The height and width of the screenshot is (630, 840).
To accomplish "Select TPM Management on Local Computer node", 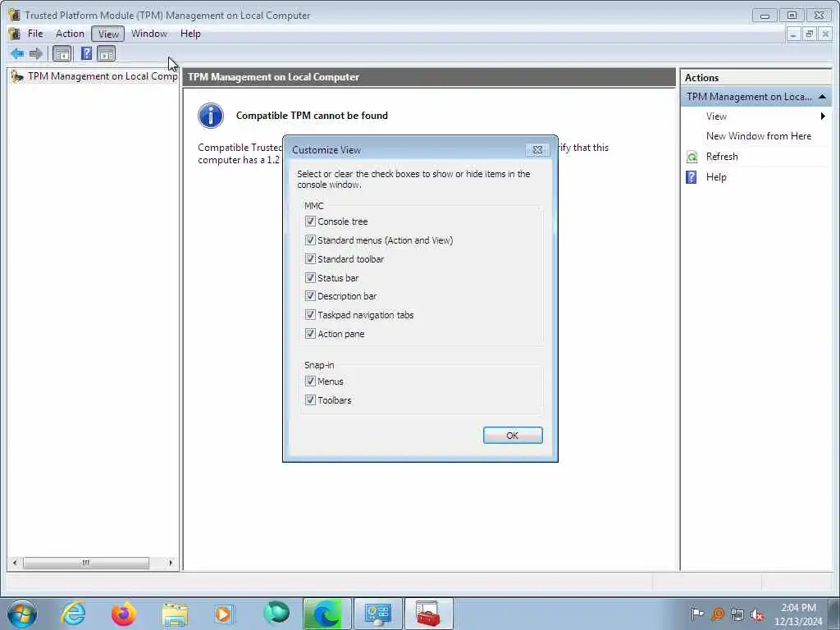I will click(x=103, y=76).
